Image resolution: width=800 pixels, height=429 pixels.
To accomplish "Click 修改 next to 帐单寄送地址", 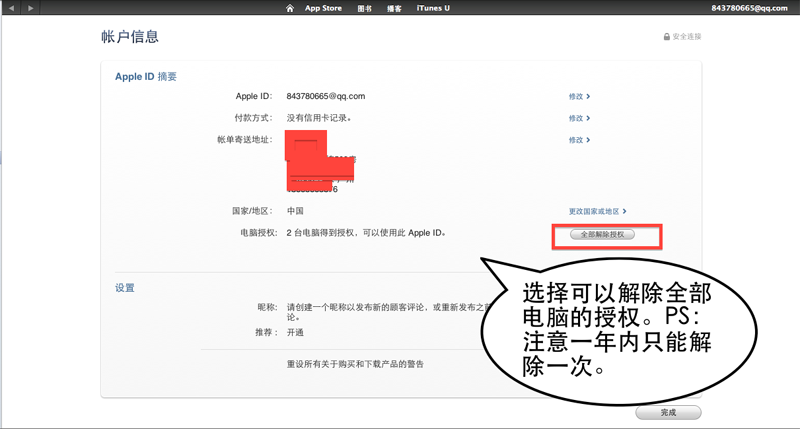I will coord(579,140).
